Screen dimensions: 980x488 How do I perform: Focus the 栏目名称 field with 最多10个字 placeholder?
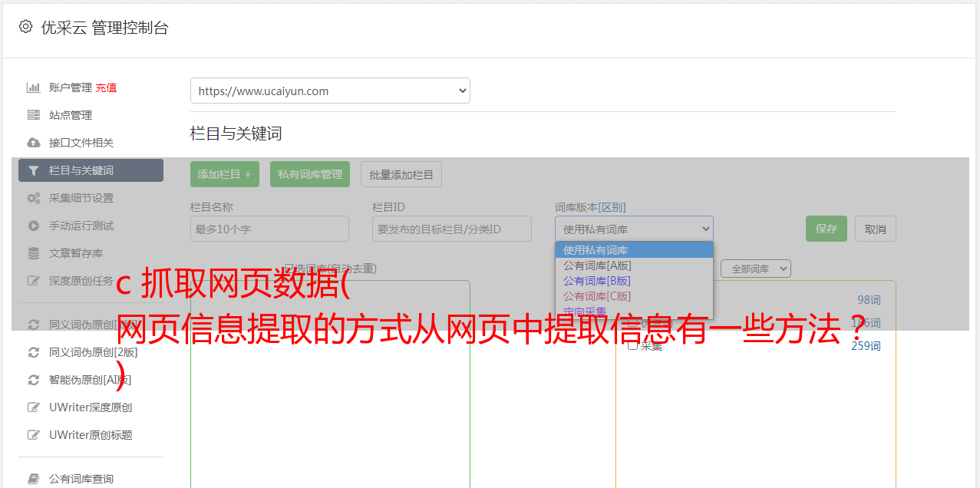pyautogui.click(x=269, y=229)
